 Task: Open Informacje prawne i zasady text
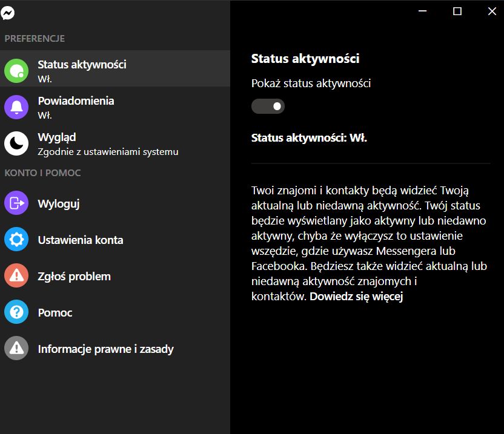[105, 349]
